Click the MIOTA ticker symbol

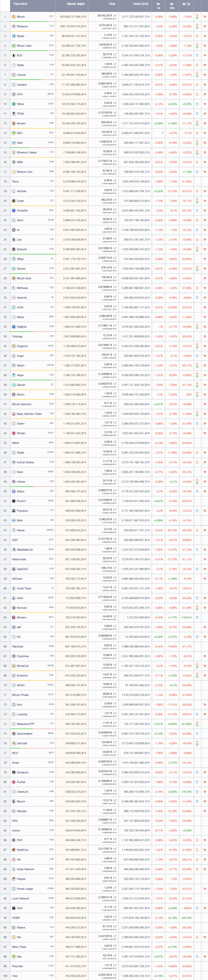point(50,94)
